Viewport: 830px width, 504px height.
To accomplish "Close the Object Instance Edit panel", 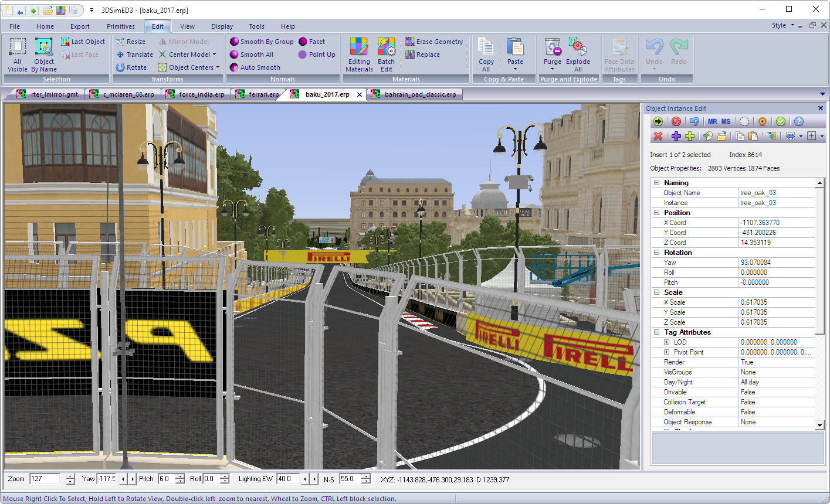I will (x=821, y=108).
